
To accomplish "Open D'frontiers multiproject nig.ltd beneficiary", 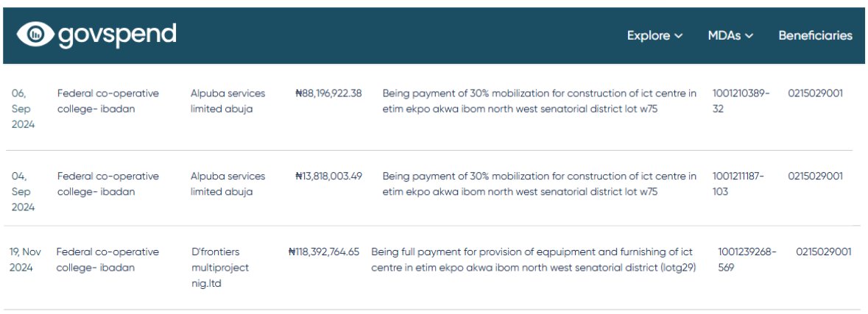I will [220, 267].
